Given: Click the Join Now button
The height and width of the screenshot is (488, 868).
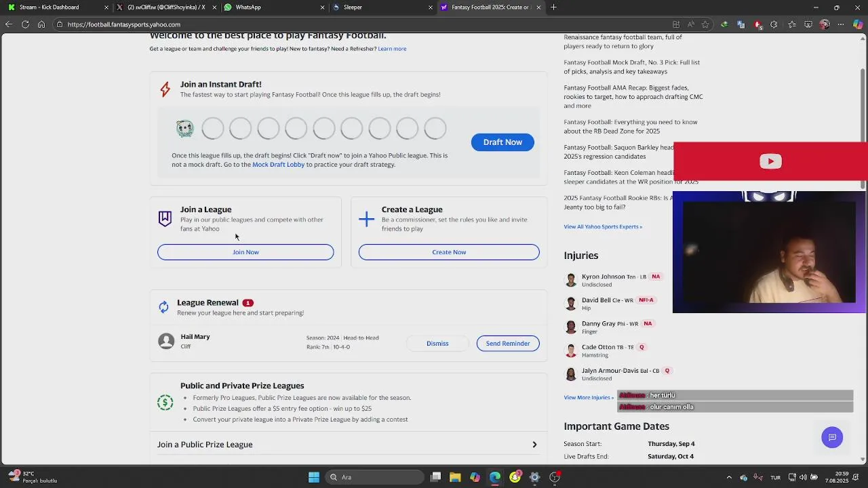Looking at the screenshot, I should pyautogui.click(x=245, y=252).
